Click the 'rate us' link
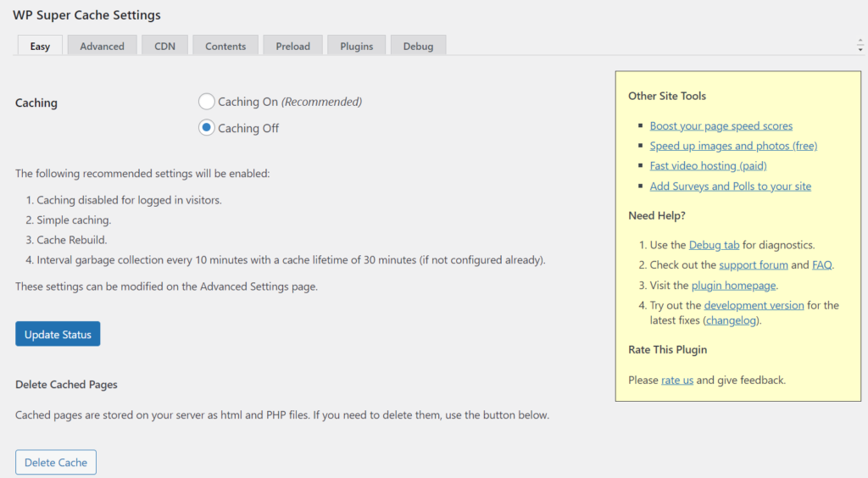This screenshot has height=478, width=868. pyautogui.click(x=677, y=380)
